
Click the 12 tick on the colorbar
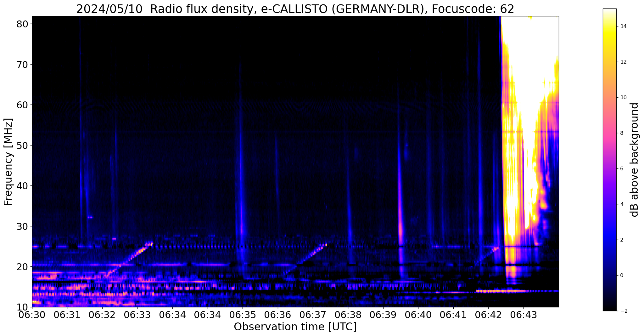[x=623, y=62]
